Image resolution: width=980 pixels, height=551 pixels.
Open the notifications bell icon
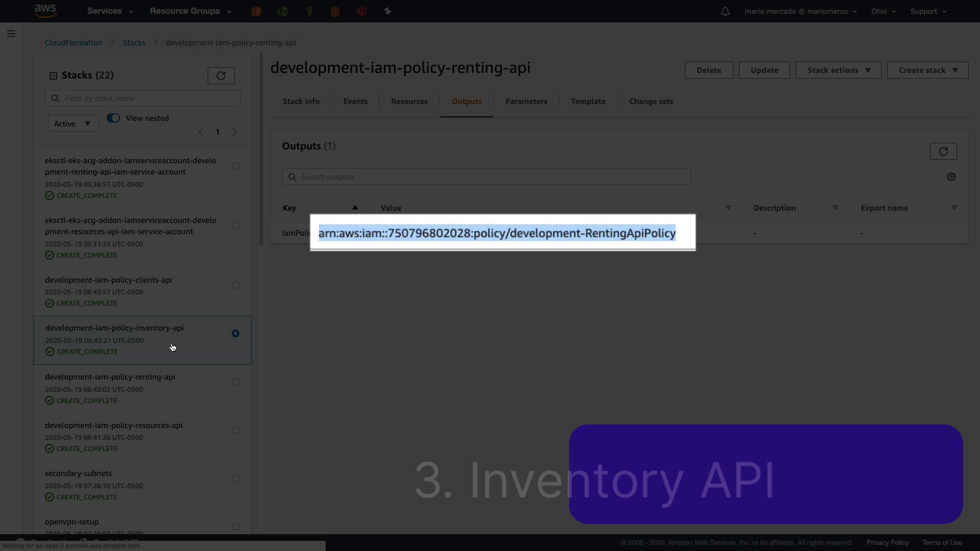[725, 11]
